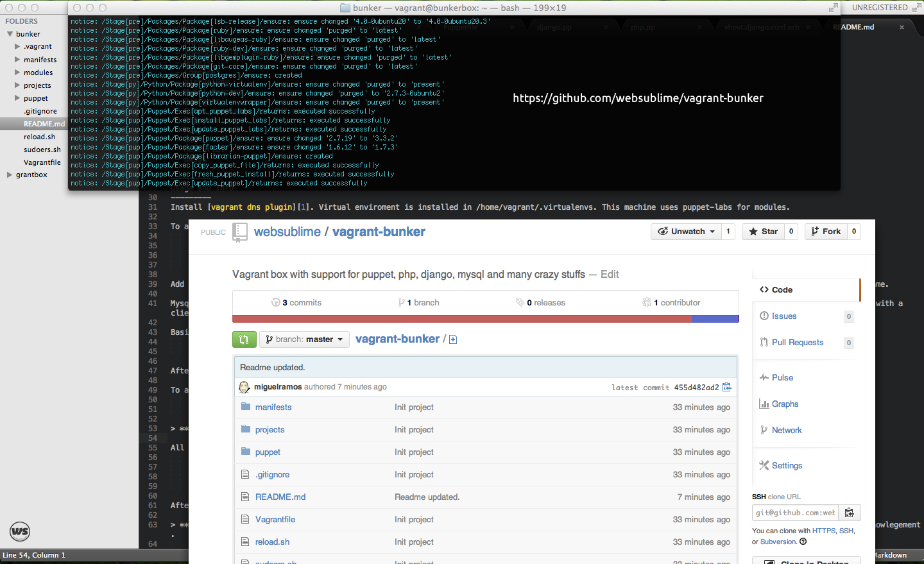Click the vagrant-bunker repository title link
924x564 pixels.
click(379, 232)
